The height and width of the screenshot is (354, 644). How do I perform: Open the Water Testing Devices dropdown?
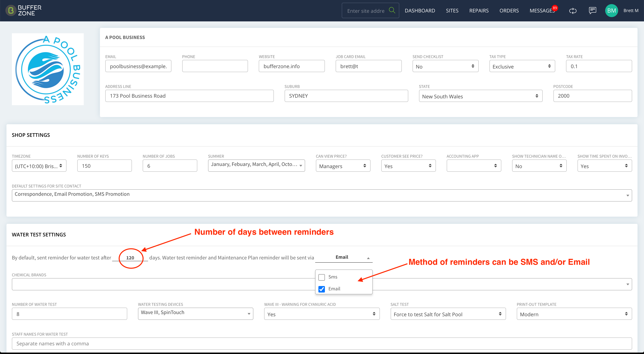coord(195,314)
